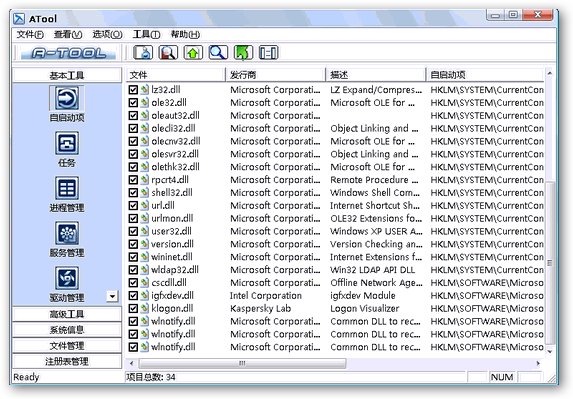Click the 项目总数: 34 status text

point(151,377)
